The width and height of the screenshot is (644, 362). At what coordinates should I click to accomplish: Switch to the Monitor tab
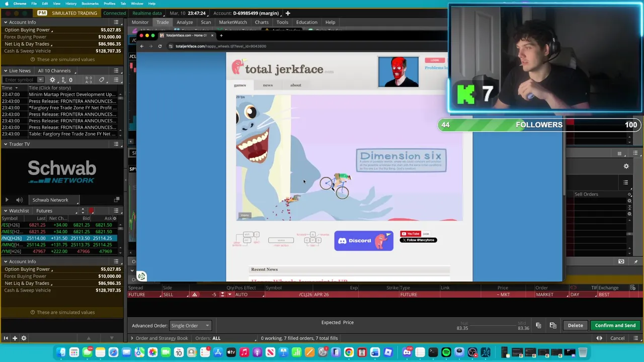point(140,22)
